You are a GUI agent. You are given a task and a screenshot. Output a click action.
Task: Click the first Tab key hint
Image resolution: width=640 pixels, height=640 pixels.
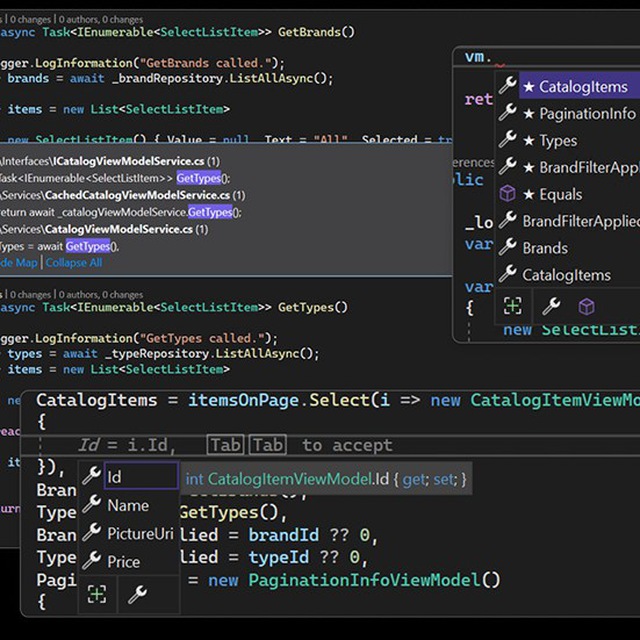pyautogui.click(x=226, y=445)
